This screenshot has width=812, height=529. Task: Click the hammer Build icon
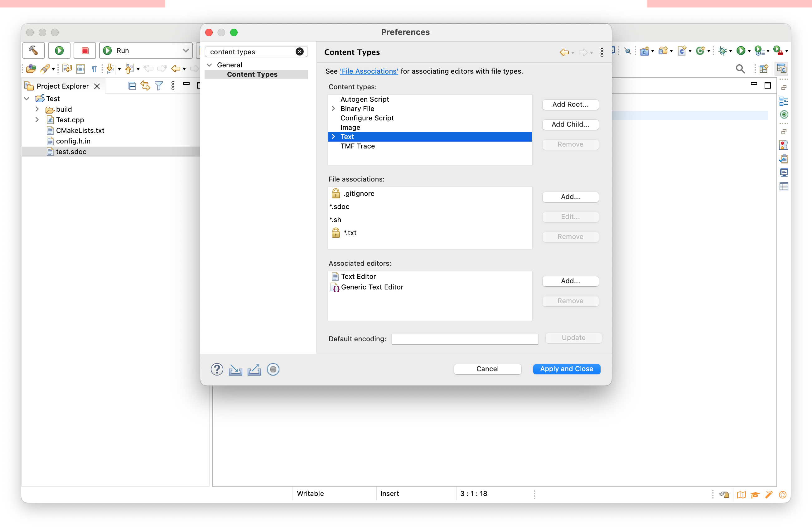pyautogui.click(x=33, y=51)
